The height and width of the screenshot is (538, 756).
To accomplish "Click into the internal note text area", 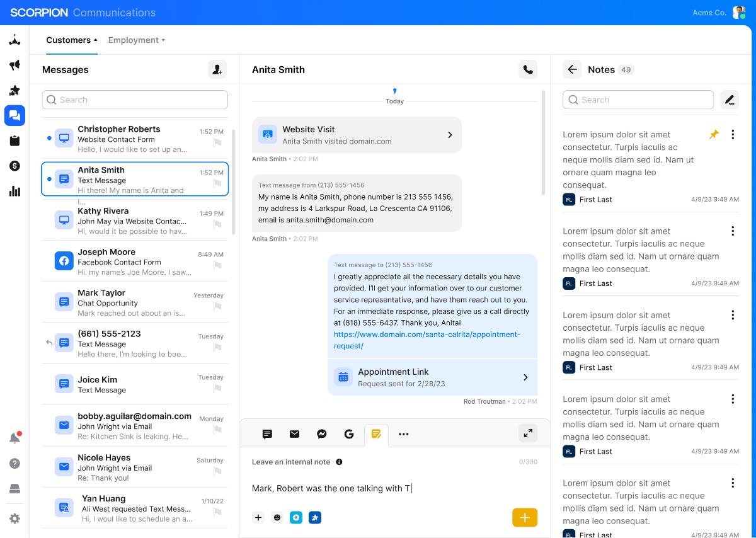I will pyautogui.click(x=394, y=488).
